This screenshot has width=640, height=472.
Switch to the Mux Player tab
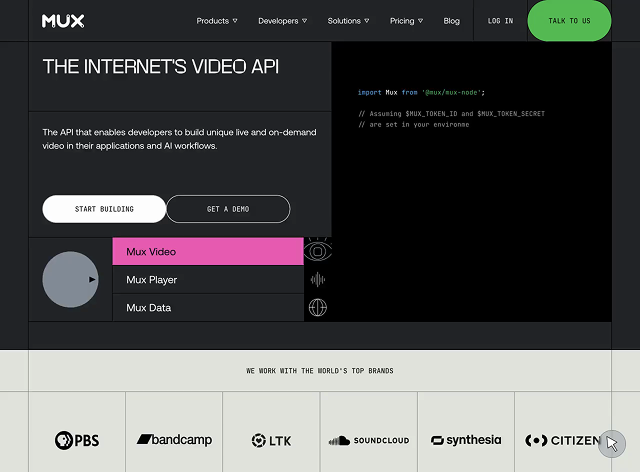click(x=208, y=280)
